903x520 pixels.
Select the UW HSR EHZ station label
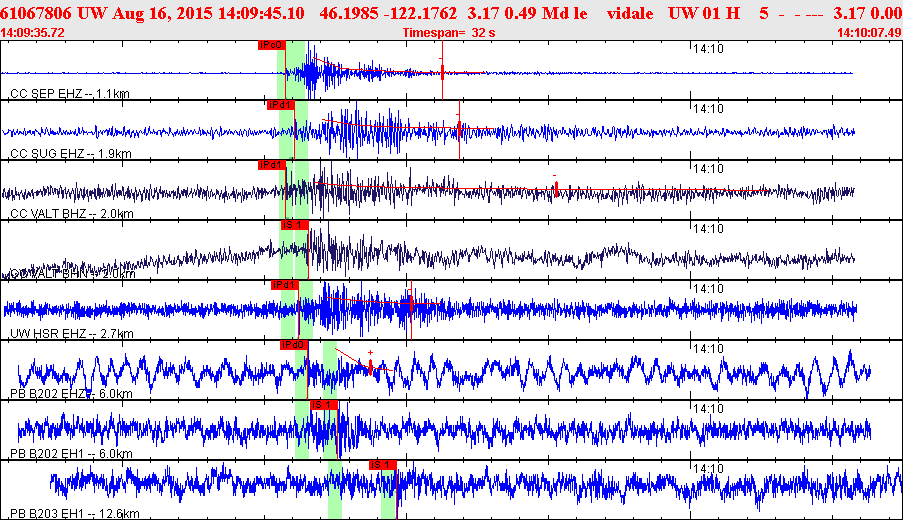(x=70, y=334)
